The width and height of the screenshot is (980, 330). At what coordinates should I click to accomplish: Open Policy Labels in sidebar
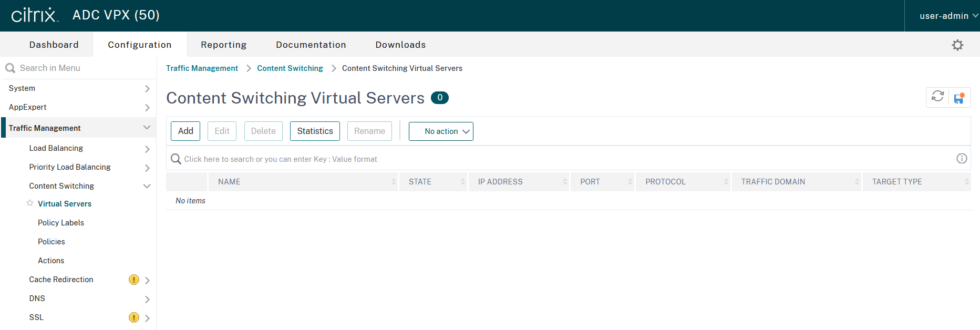(x=61, y=223)
